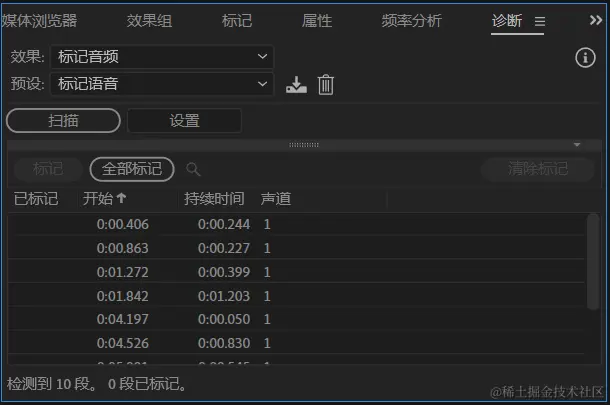Show more panels via double-chevron icon
Image resolution: width=610 pixels, height=405 pixels.
pyautogui.click(x=596, y=20)
